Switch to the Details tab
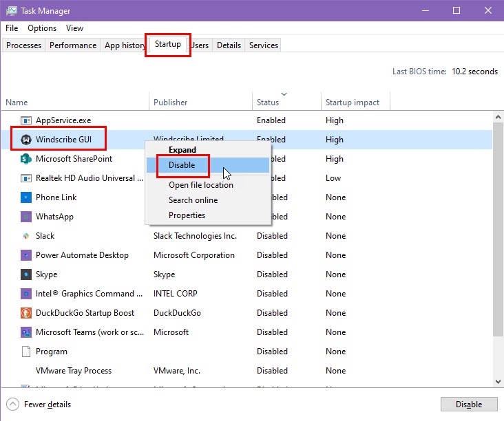This screenshot has height=421, width=504. click(229, 45)
